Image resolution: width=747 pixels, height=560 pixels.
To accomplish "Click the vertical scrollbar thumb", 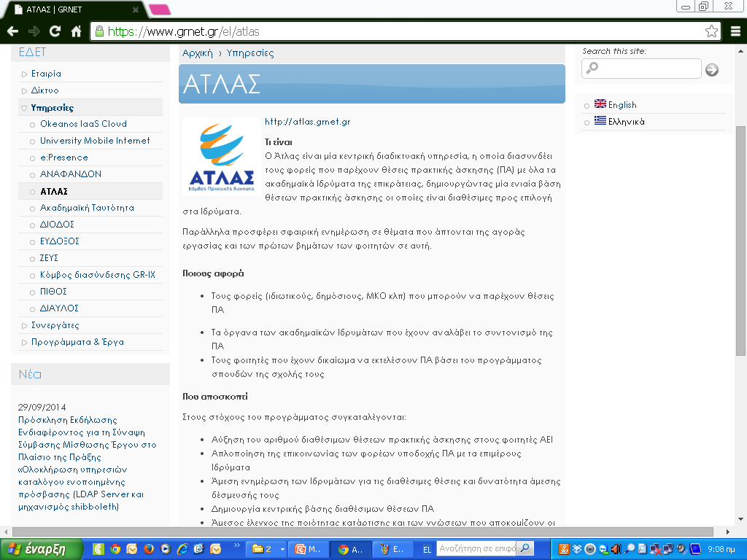I will tap(740, 241).
